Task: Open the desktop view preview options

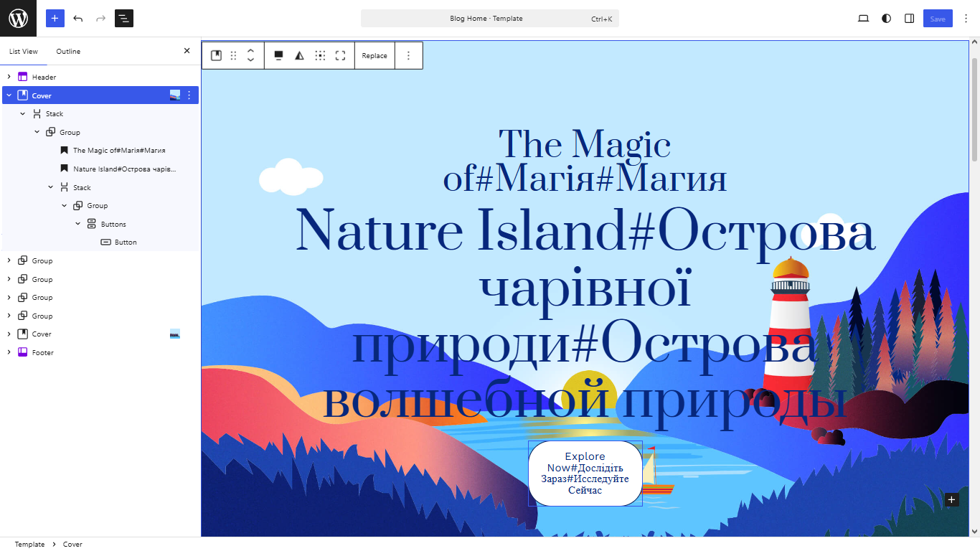Action: pos(863,19)
